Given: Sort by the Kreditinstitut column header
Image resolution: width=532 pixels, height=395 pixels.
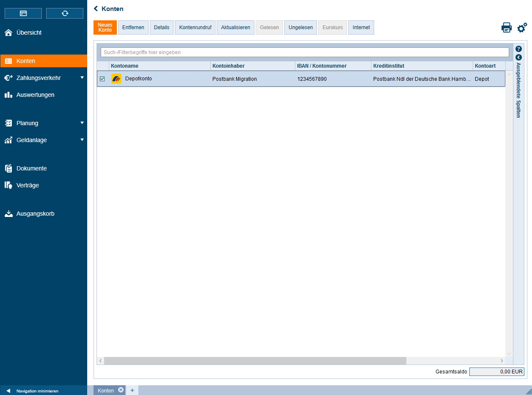Looking at the screenshot, I should pos(422,66).
